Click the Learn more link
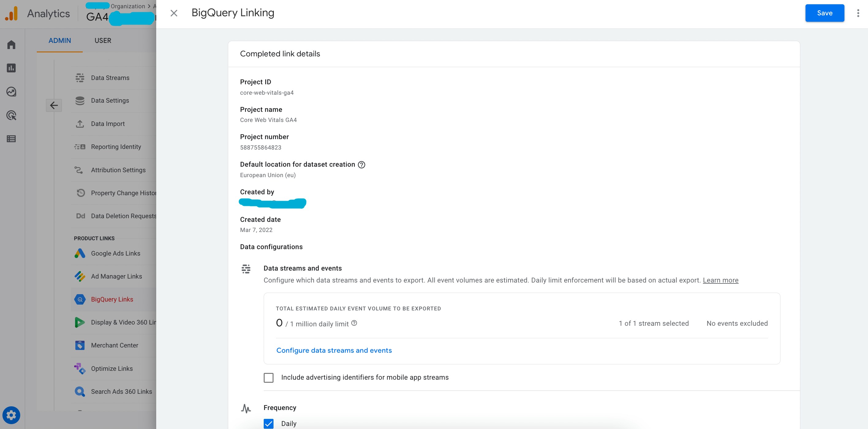This screenshot has height=429, width=868. coord(720,280)
